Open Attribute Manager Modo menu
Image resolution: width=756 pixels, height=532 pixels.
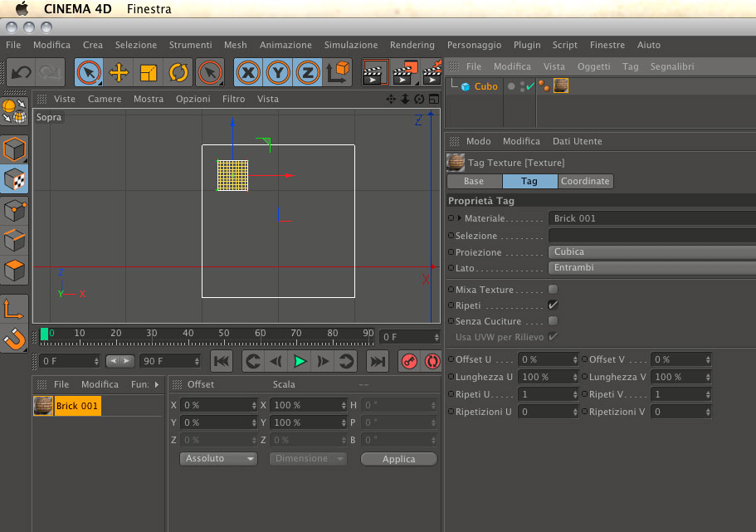tap(478, 141)
